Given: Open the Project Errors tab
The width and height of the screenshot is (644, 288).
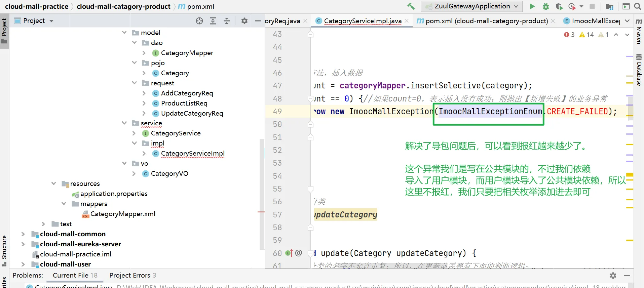Looking at the screenshot, I should coord(132,275).
